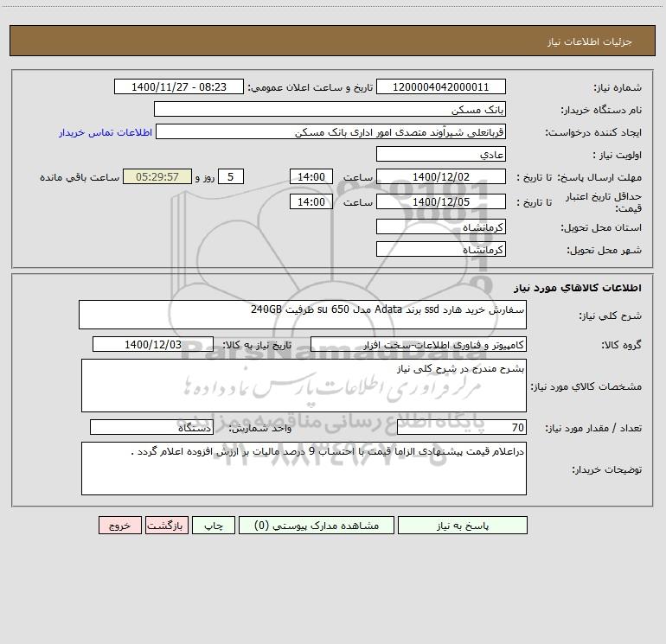Click goods group field کامپیوتر و فناوری اطلاعات
Viewport: 666px width, 644px height.
[x=419, y=344]
